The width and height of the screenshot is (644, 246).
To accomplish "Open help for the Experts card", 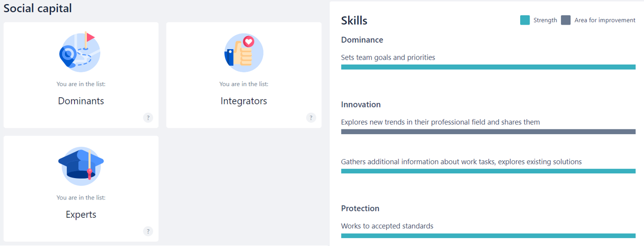I will pos(148,231).
